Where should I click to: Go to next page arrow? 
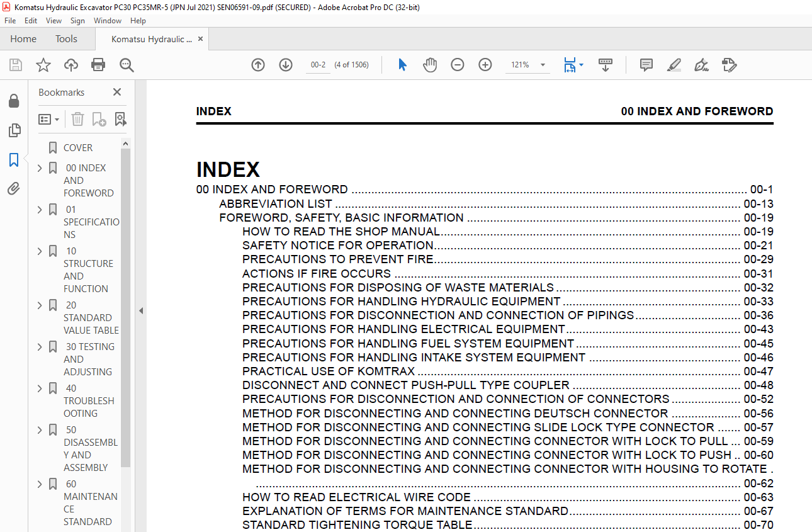(286, 65)
